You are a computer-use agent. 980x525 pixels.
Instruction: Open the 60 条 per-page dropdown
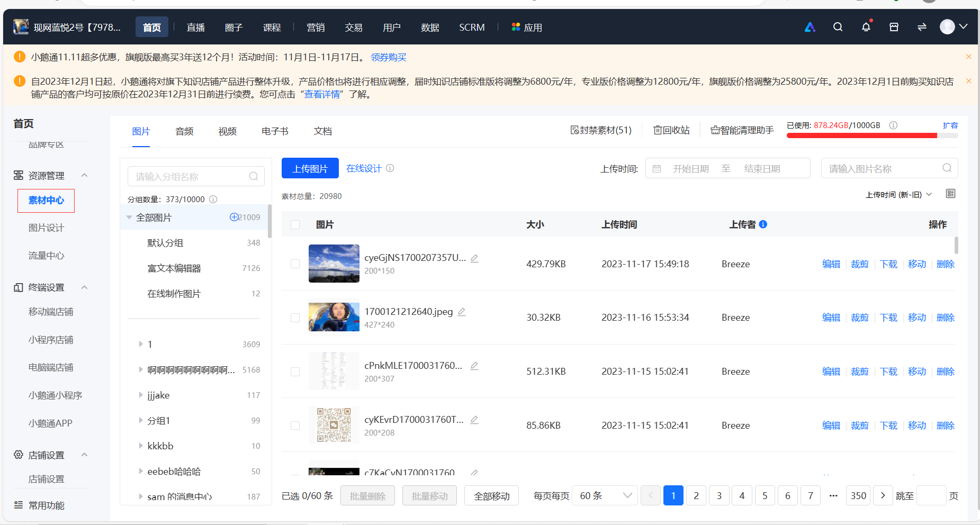coord(605,495)
